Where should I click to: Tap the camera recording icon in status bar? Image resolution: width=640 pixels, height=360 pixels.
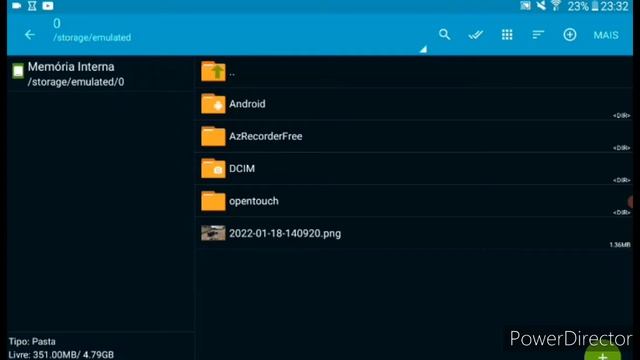pos(16,6)
